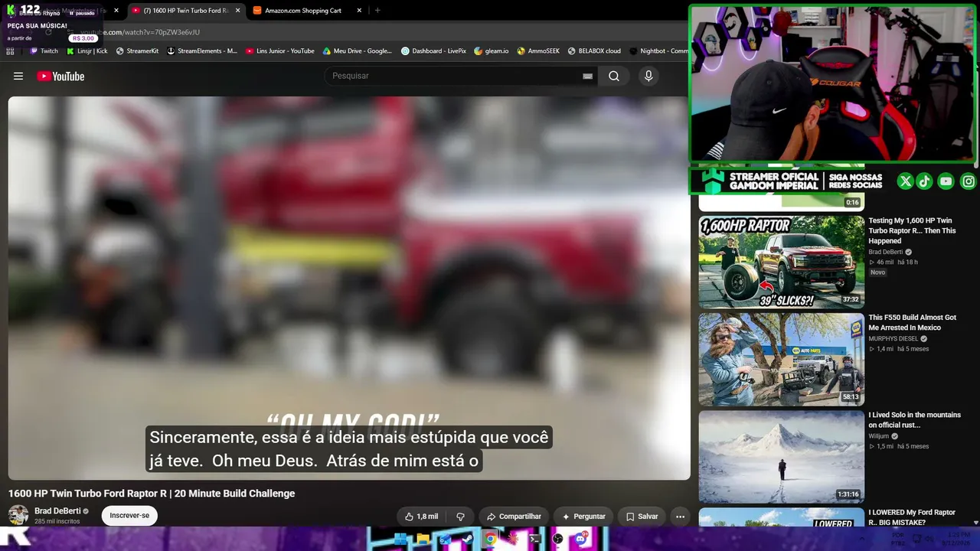Open the StreamElements bookmark
Viewport: 980px width, 551px height.
202,51
